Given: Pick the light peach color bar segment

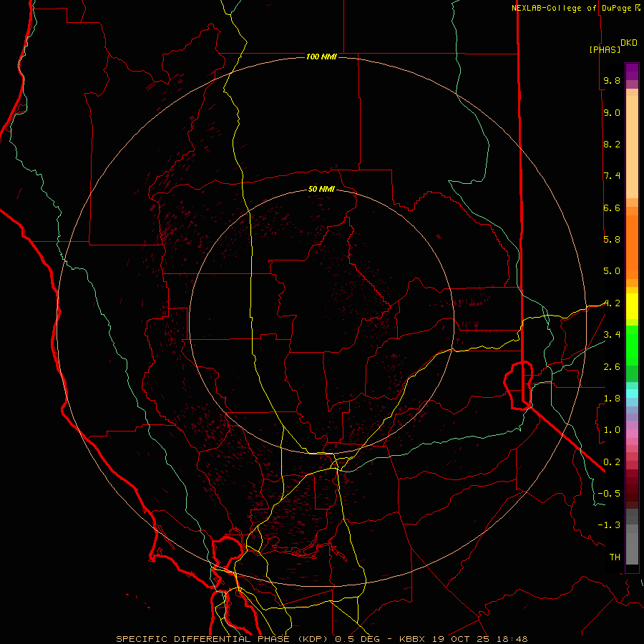Looking at the screenshot, I should tap(632, 148).
